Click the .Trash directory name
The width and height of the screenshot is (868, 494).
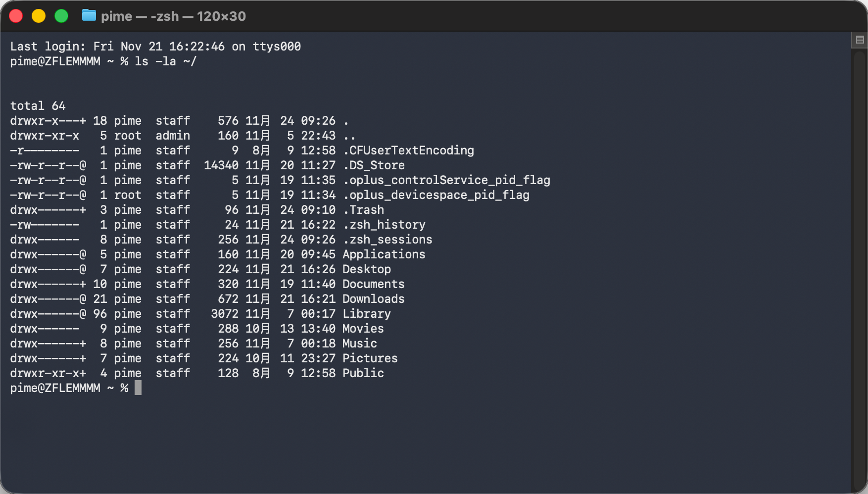point(363,210)
